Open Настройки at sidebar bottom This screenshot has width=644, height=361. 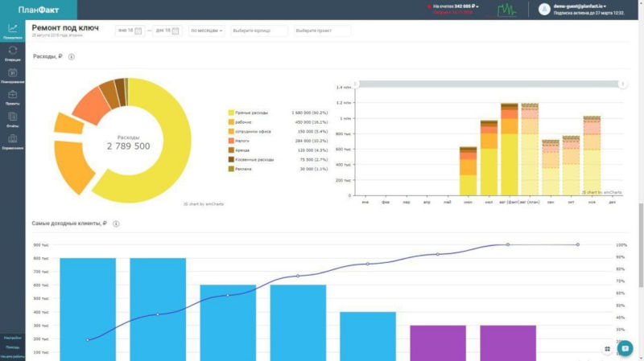coord(12,338)
